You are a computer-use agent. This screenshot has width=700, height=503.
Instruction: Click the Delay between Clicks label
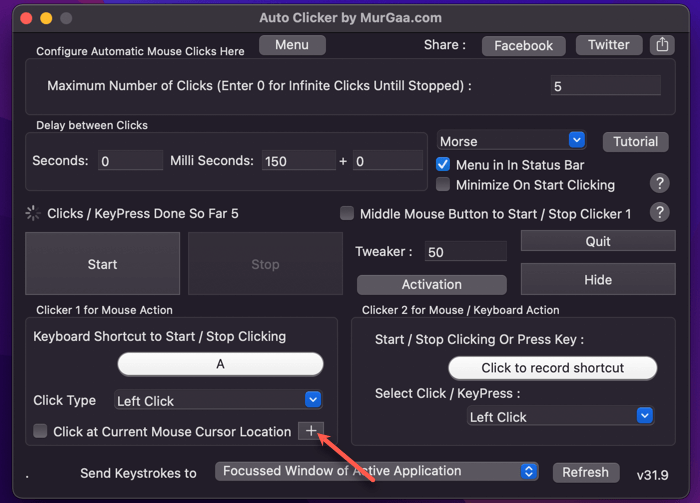point(92,125)
